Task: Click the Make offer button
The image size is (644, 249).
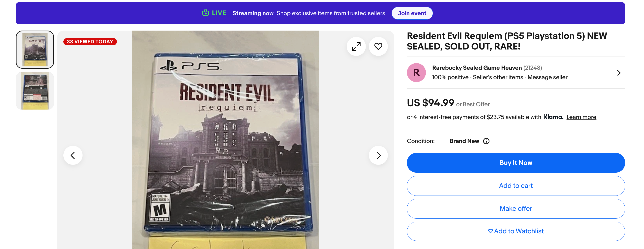Action: [x=515, y=209]
